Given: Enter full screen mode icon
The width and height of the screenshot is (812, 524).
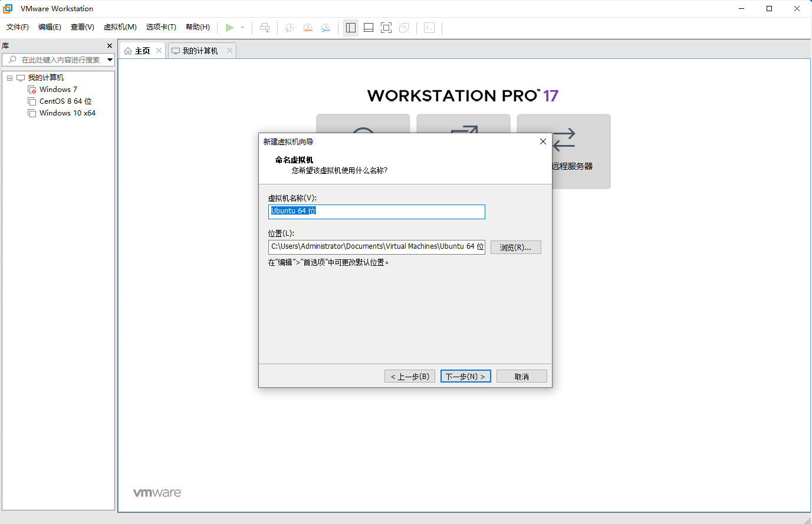Looking at the screenshot, I should tap(386, 28).
